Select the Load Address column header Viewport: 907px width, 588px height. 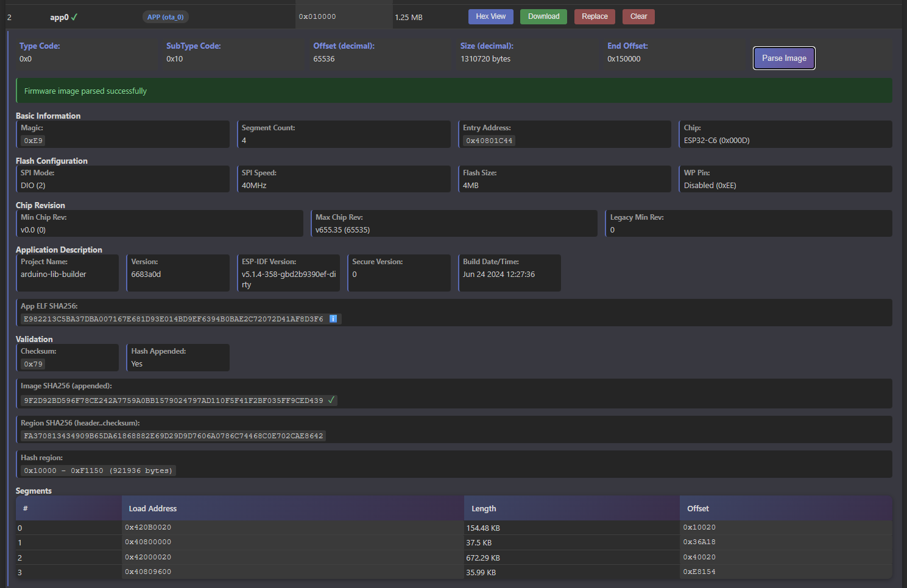(153, 509)
